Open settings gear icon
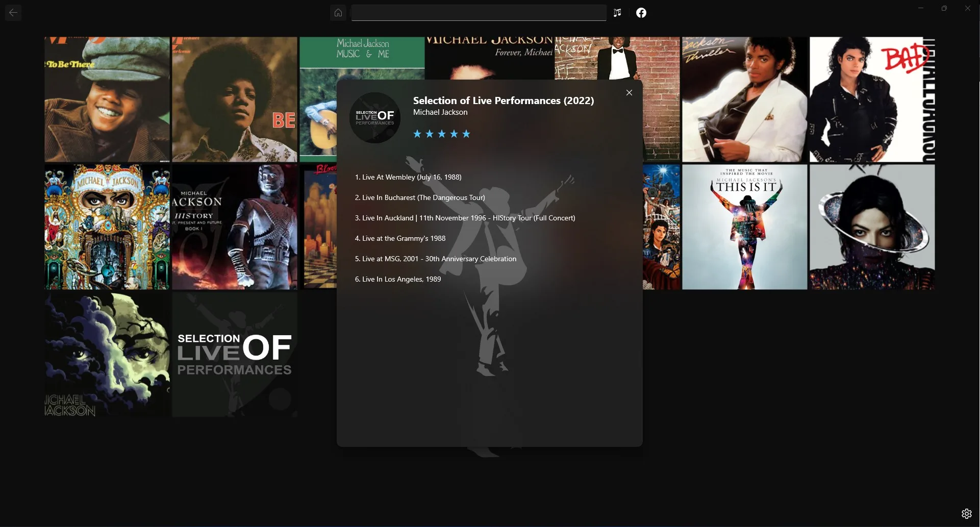 click(967, 514)
